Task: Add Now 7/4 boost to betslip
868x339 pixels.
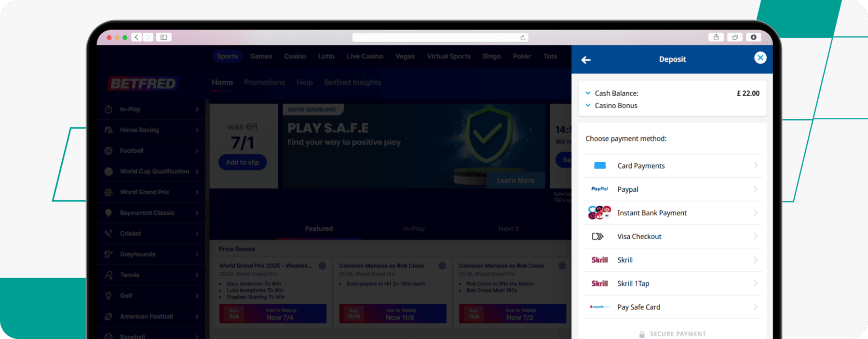Action: pyautogui.click(x=273, y=314)
